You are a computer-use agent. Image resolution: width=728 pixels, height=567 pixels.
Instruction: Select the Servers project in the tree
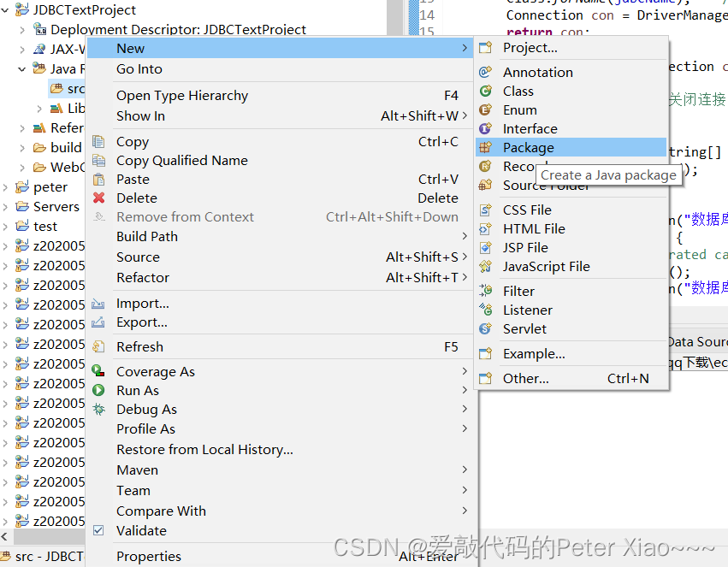tap(48, 206)
